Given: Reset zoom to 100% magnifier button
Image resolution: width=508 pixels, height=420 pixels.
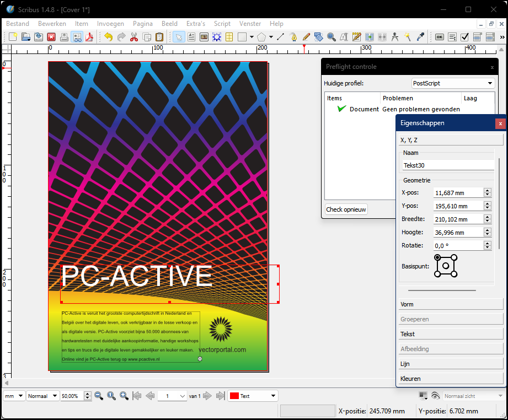Looking at the screenshot, I should click(x=111, y=396).
